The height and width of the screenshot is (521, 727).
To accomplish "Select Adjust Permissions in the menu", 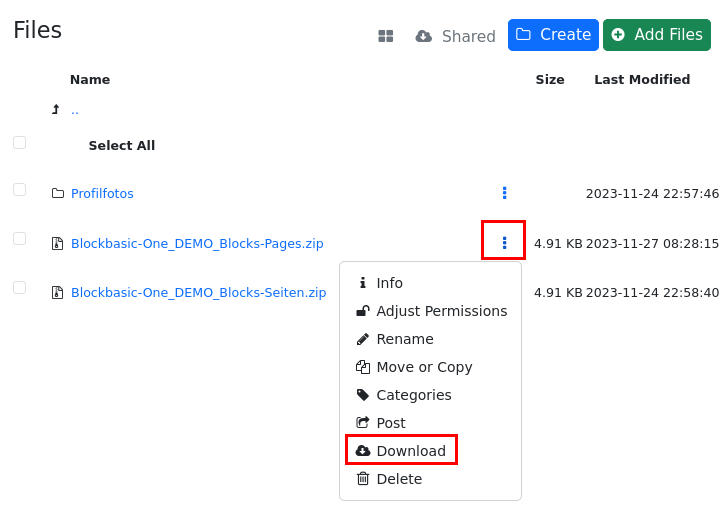I will 441,311.
